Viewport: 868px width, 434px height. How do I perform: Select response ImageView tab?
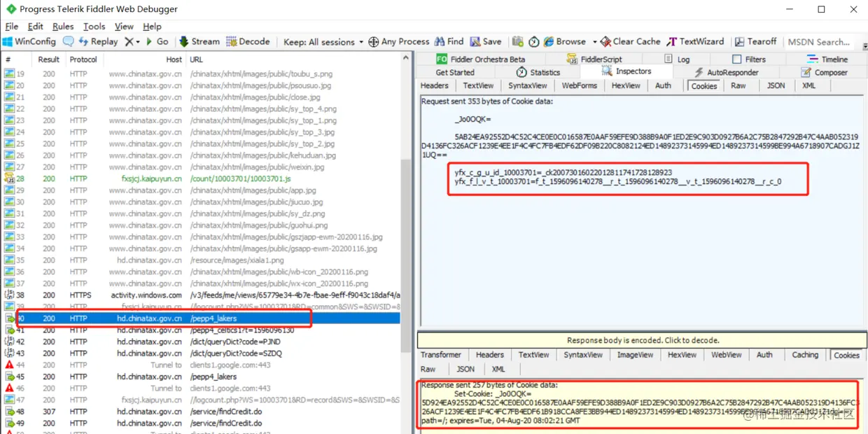point(635,355)
